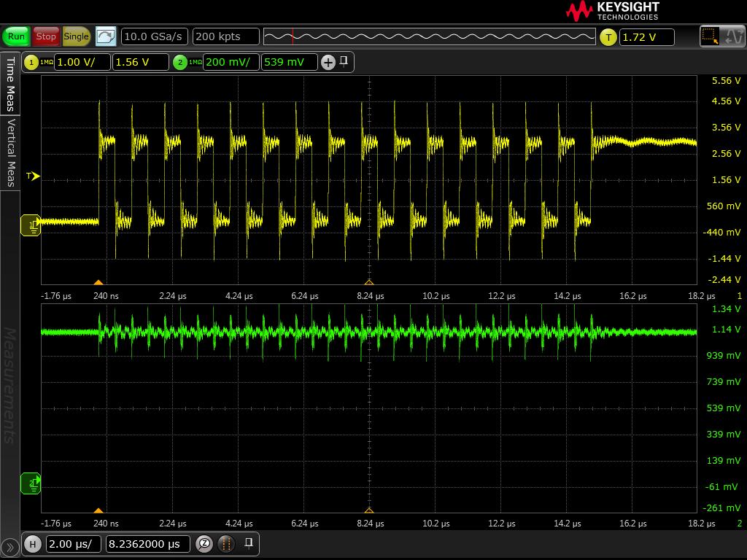Select the zoom box selection tool
The width and height of the screenshot is (747, 560).
709,36
